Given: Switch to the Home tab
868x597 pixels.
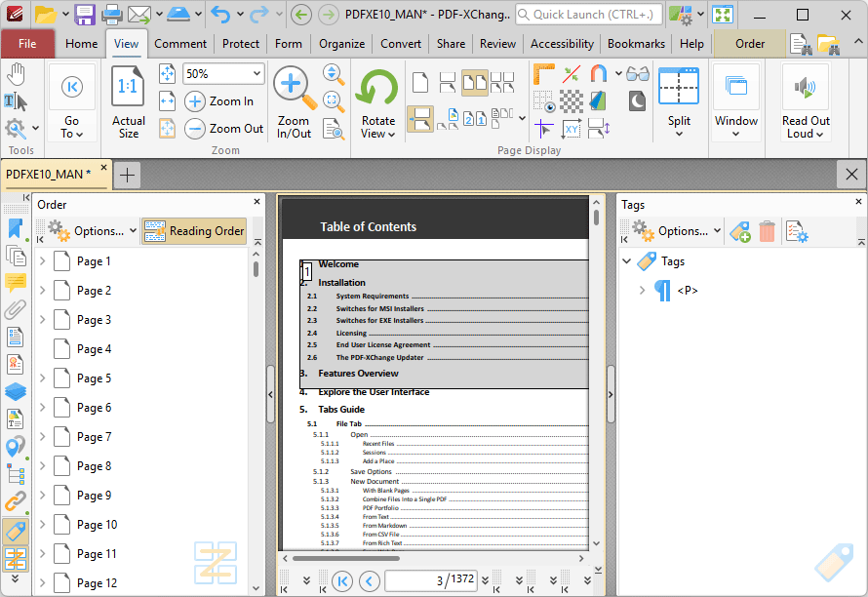Looking at the screenshot, I should 81,44.
